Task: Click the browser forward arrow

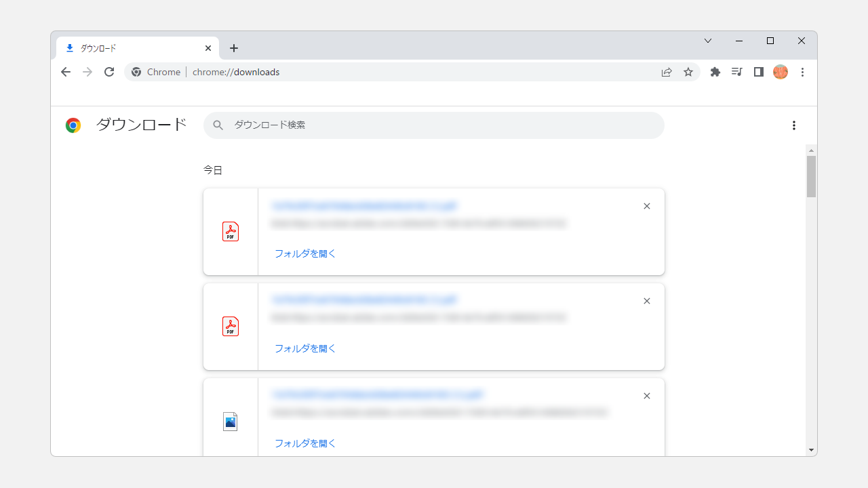Action: point(87,72)
